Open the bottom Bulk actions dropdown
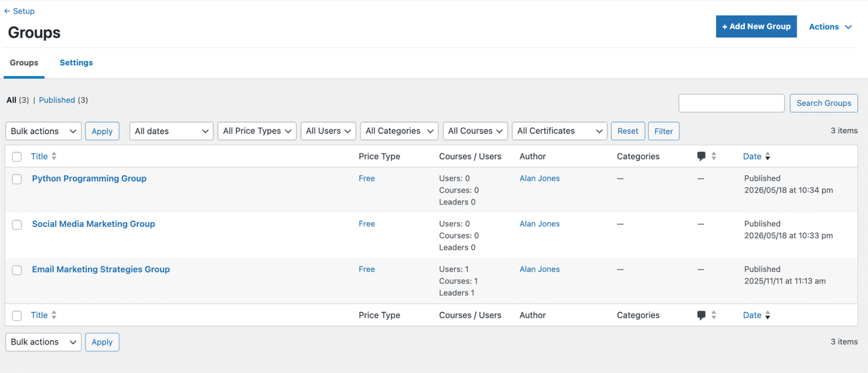 pos(43,342)
